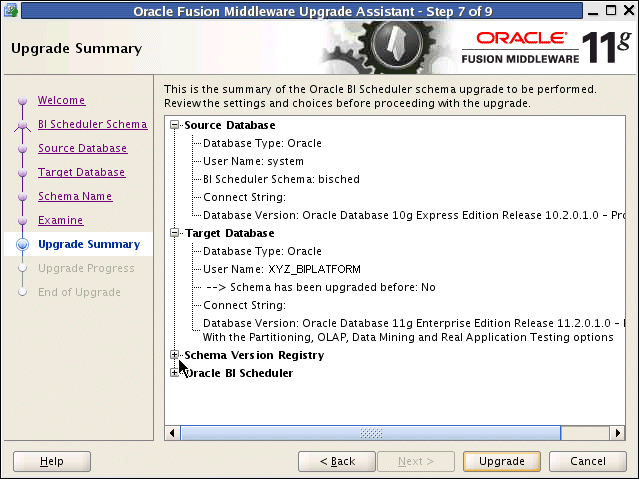Collapse the Source Database tree node
Image resolution: width=639 pixels, height=479 pixels.
pyautogui.click(x=174, y=125)
